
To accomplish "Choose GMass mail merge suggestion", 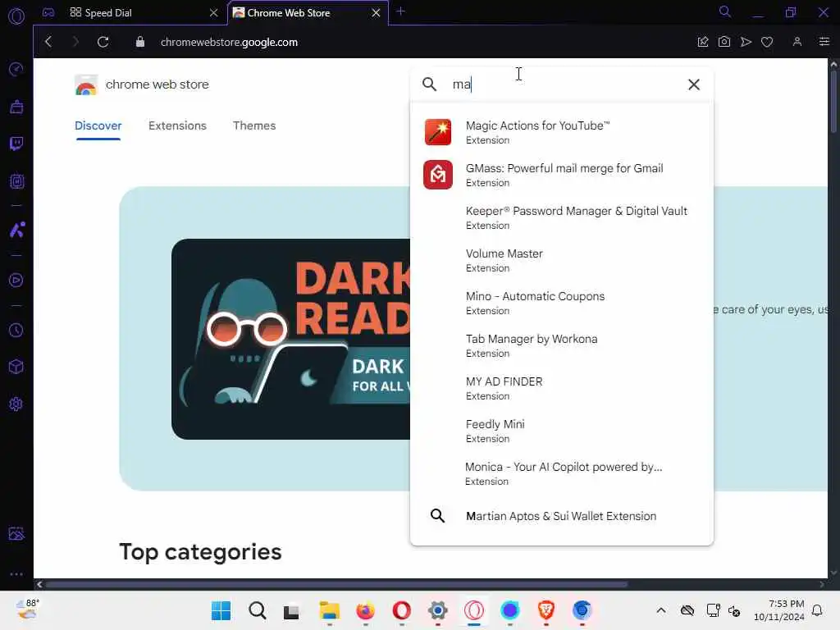I will tap(561, 176).
